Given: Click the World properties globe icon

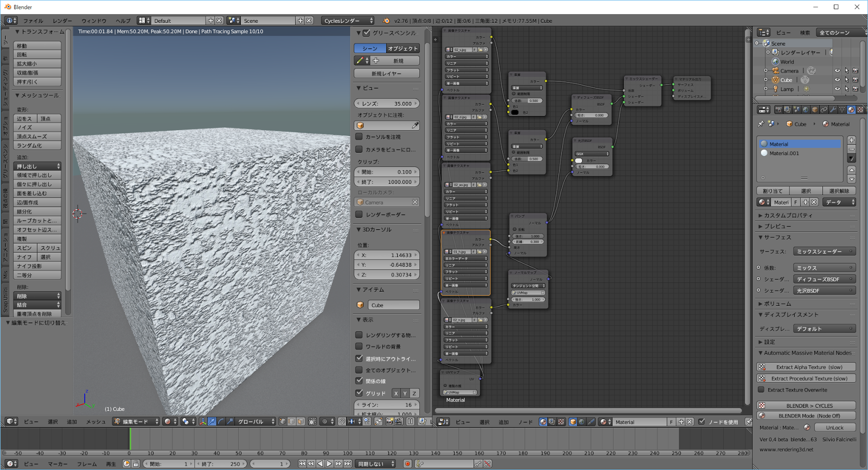Looking at the screenshot, I should (x=806, y=110).
